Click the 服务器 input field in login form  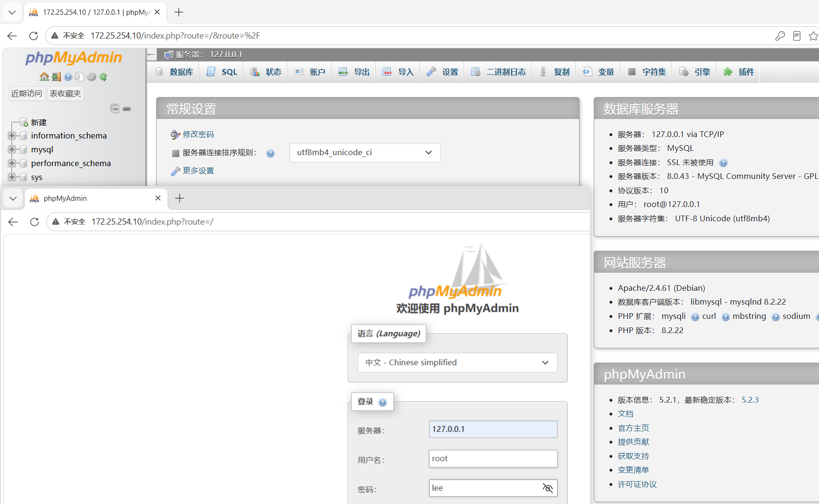tap(493, 429)
